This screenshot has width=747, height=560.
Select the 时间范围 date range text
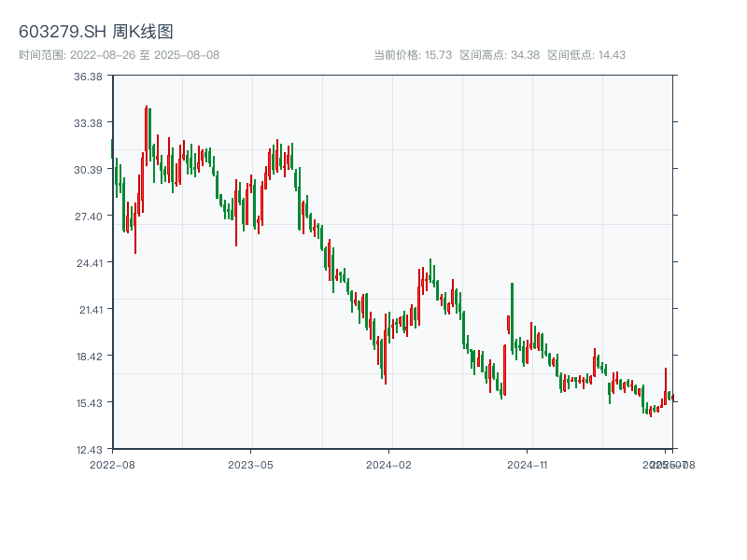(x=120, y=55)
